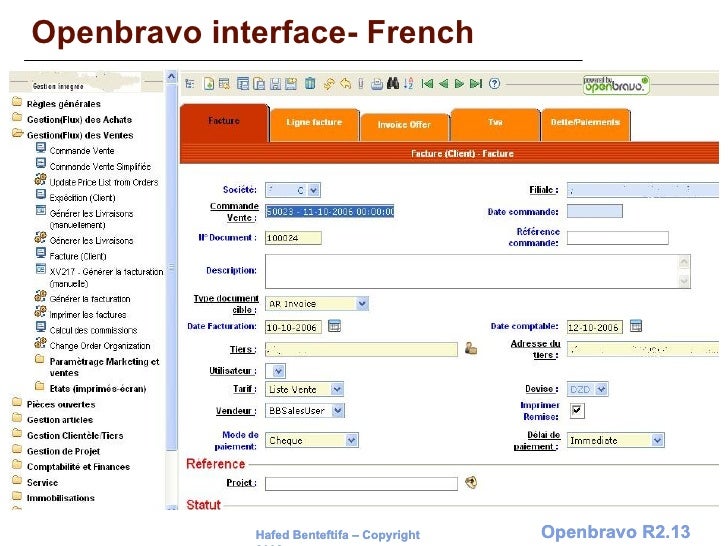The width and height of the screenshot is (728, 546).
Task: Open Imprimer les factures menu item
Action: (88, 315)
